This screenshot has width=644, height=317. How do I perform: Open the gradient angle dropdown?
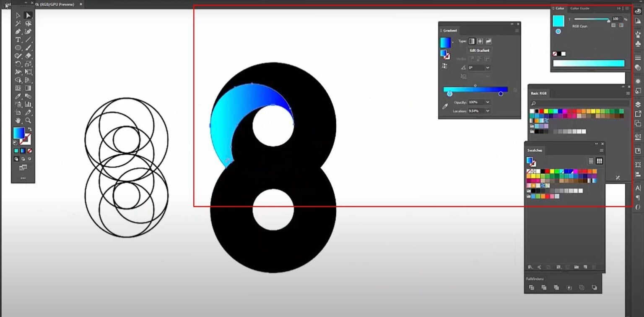(x=487, y=67)
